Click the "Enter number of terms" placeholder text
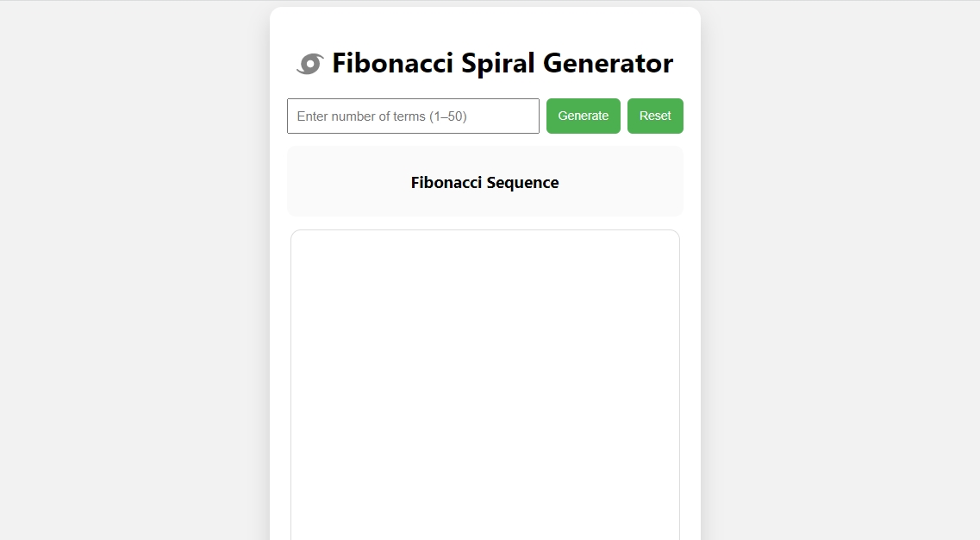The image size is (980, 540). pos(361,116)
